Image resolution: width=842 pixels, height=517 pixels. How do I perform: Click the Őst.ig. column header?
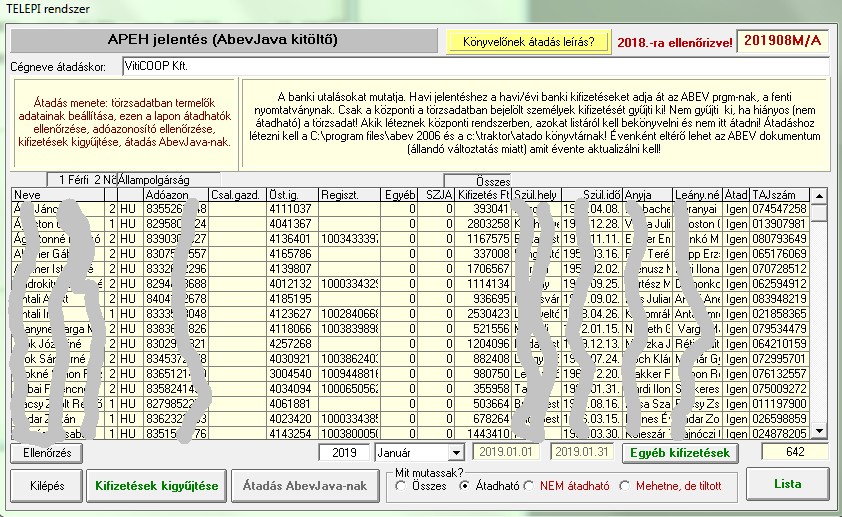click(293, 195)
